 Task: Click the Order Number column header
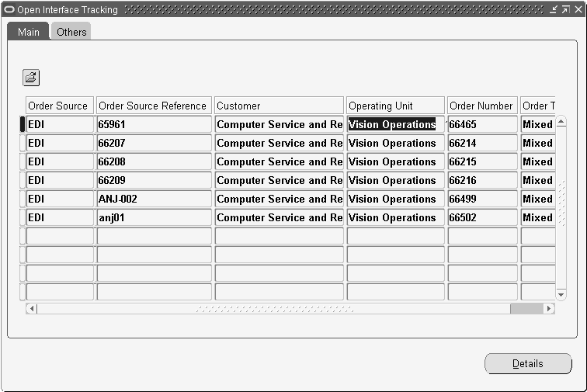click(x=482, y=106)
